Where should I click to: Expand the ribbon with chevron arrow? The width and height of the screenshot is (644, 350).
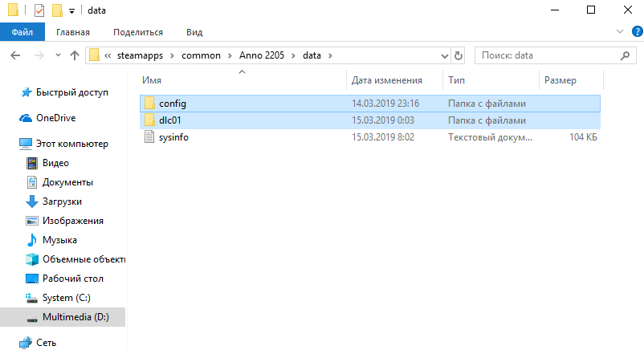(618, 32)
